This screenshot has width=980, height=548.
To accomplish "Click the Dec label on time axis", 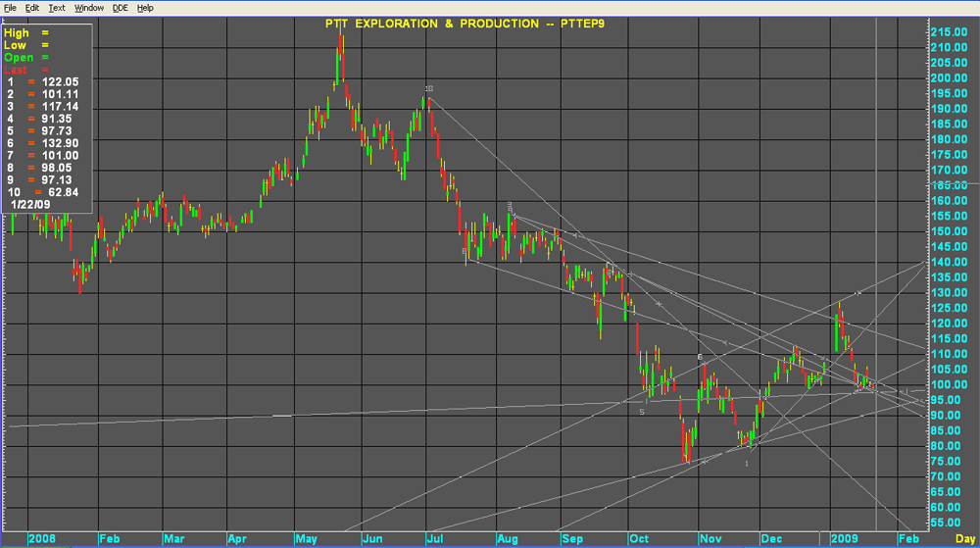I will [x=771, y=538].
